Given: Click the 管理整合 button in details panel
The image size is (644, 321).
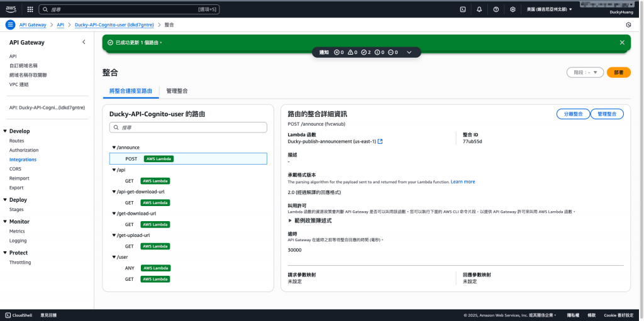Looking at the screenshot, I should pyautogui.click(x=607, y=114).
